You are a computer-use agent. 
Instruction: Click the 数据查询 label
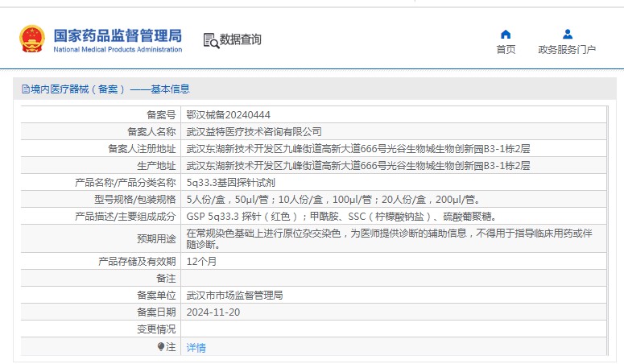tap(241, 39)
